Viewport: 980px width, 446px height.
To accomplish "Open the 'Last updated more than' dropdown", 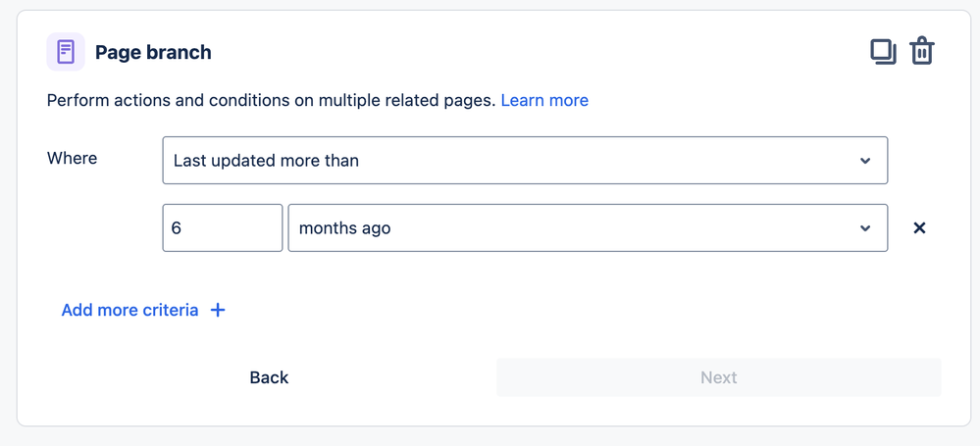I will [525, 161].
